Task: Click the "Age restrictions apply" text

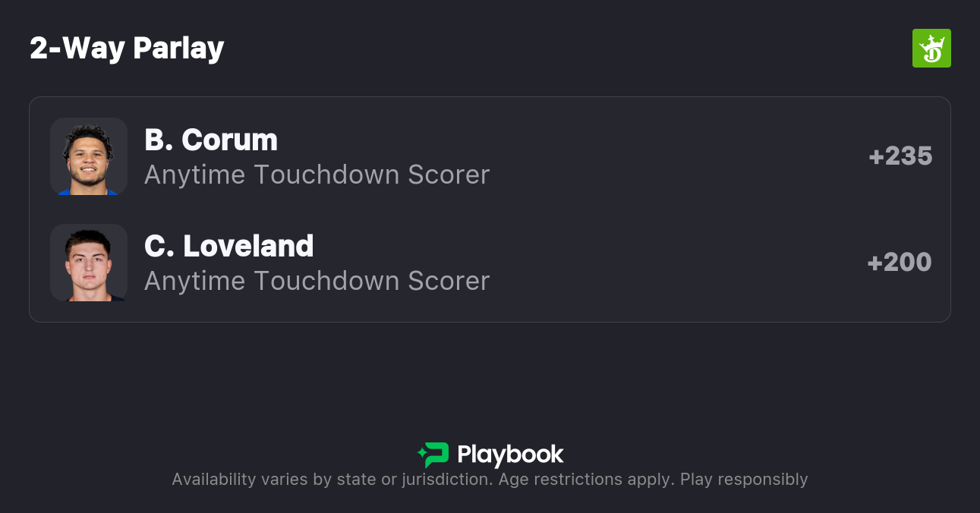Action: (x=584, y=480)
